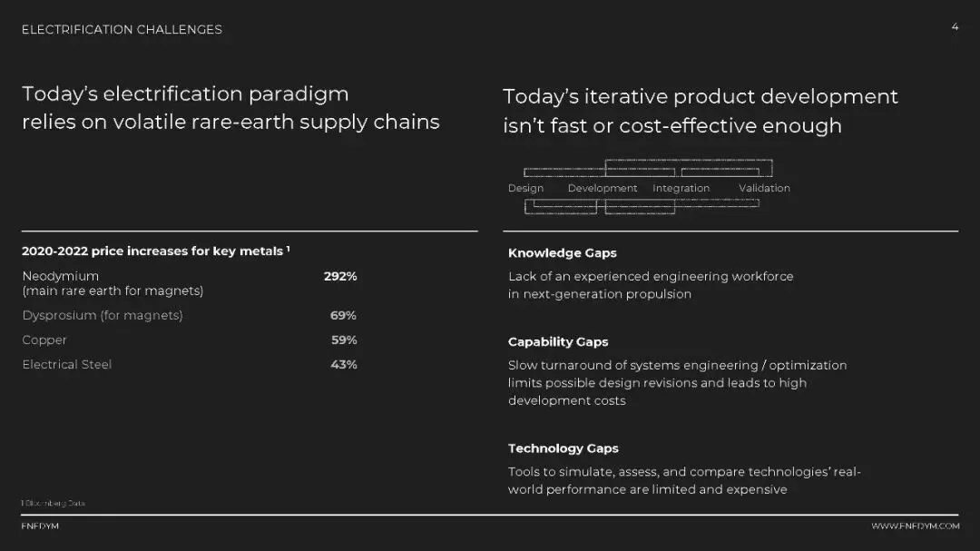This screenshot has width=980, height=551.
Task: Click the Knowledge Gaps heading
Action: pos(562,253)
